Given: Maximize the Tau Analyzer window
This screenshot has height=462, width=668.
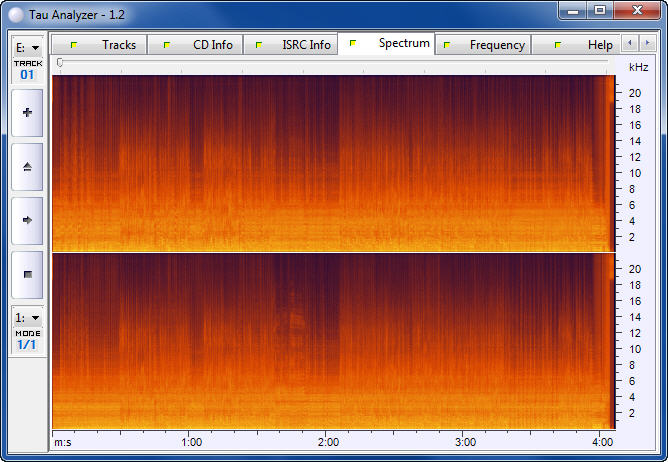Looking at the screenshot, I should click(x=600, y=10).
